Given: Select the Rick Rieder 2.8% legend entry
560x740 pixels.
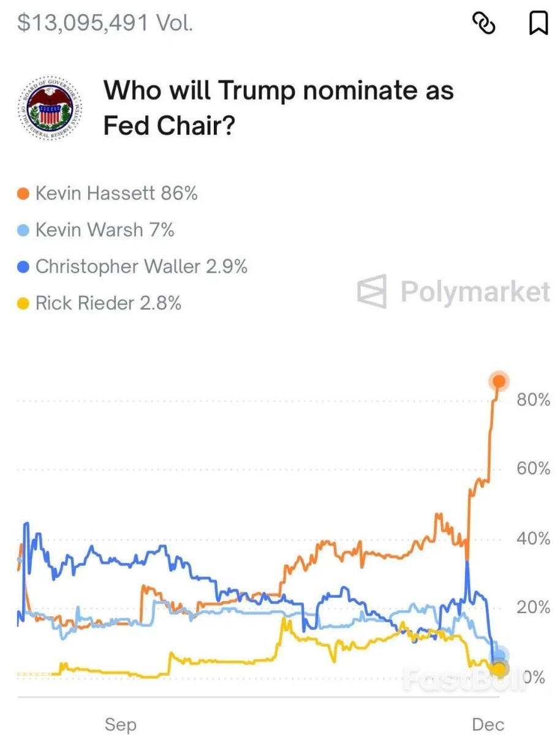Looking at the screenshot, I should tap(108, 303).
